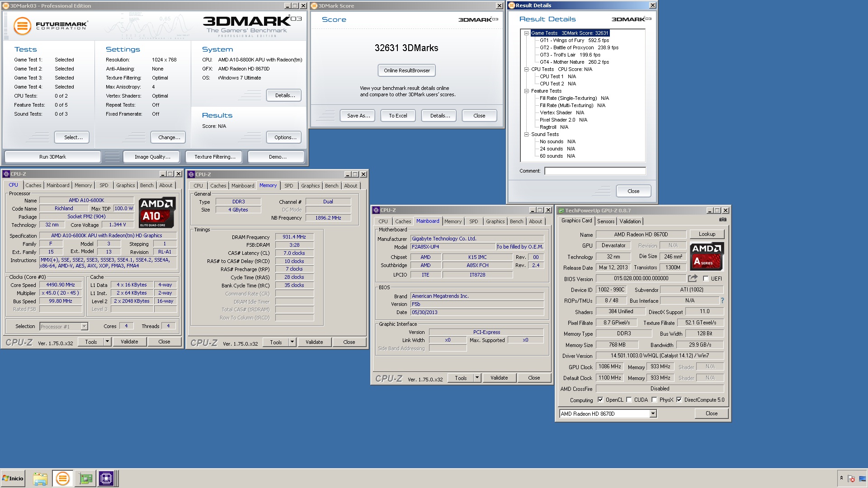Collapse the CPU Tests tree node

point(526,69)
